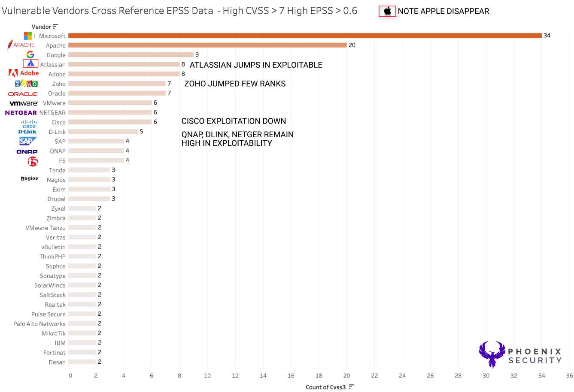Select the Apache bar with value 20

tap(207, 45)
